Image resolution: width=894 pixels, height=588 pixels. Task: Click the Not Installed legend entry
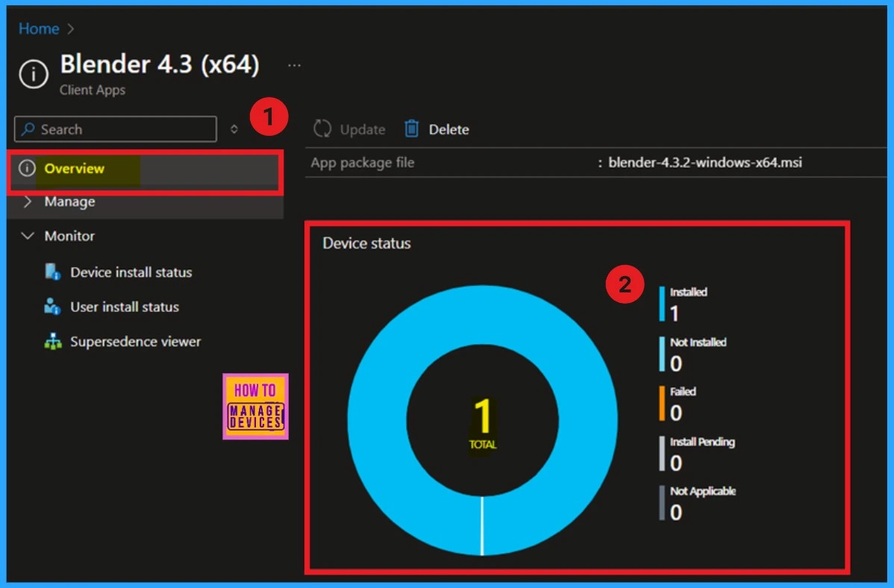693,354
